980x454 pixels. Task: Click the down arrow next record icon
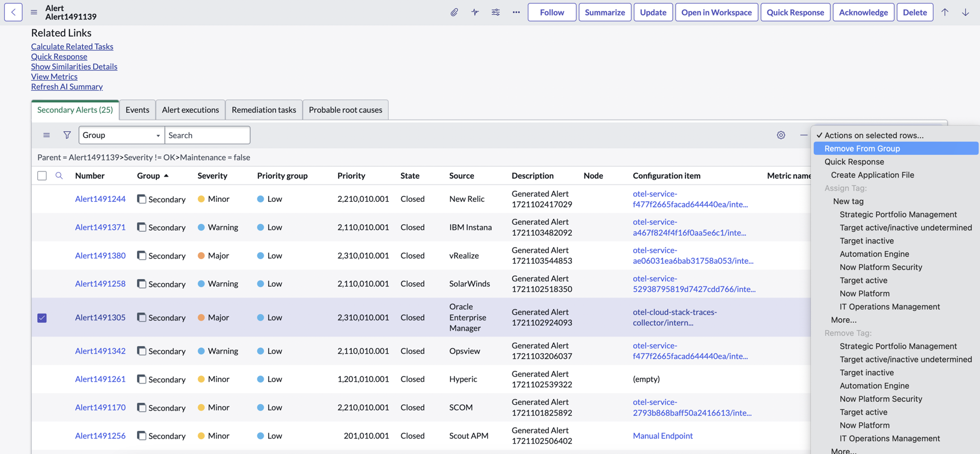coord(966,12)
